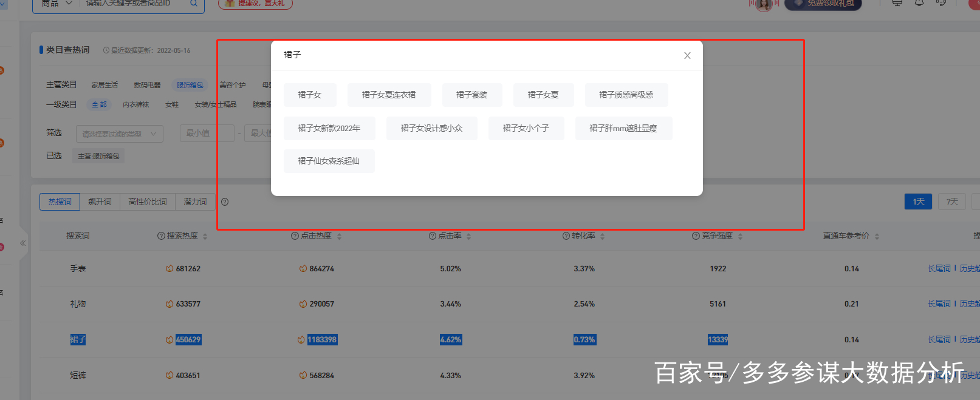This screenshot has width=980, height=400.
Task: Click the help icon next to 潜力词
Action: (225, 202)
